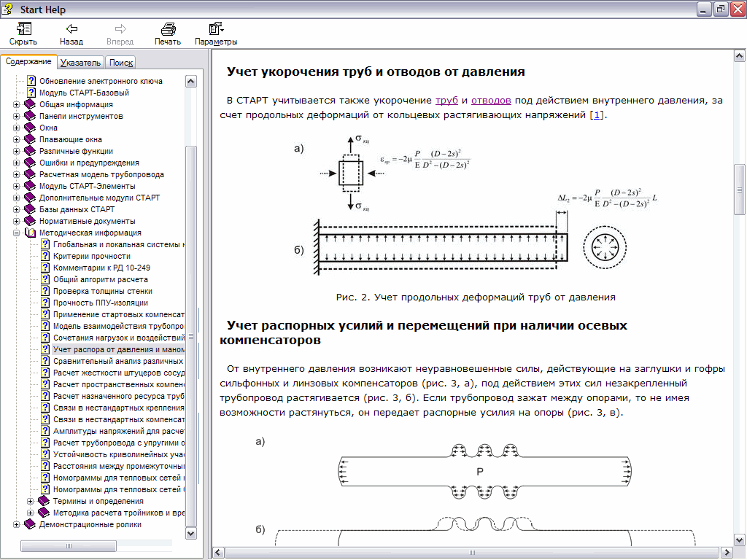Viewport: 747px width, 560px height.
Task: Open topic Глобальная и локальная системы
Action: point(119,244)
